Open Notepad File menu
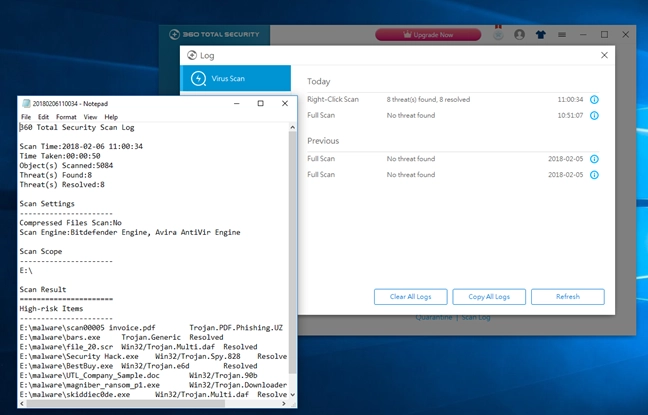 (26, 117)
